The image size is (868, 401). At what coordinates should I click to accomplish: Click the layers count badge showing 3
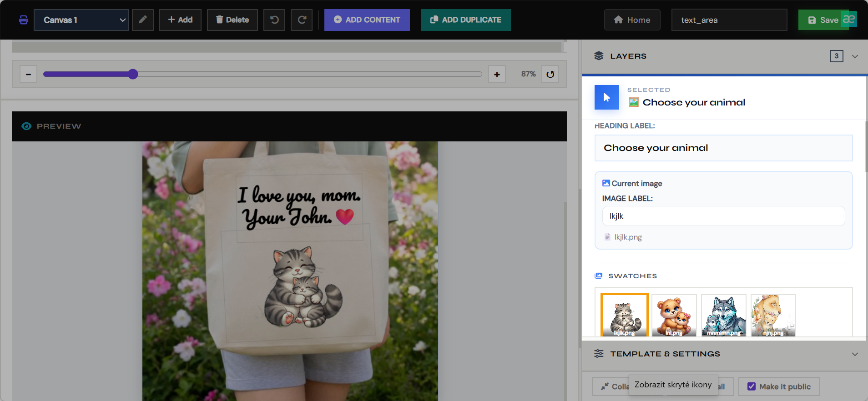pos(837,56)
